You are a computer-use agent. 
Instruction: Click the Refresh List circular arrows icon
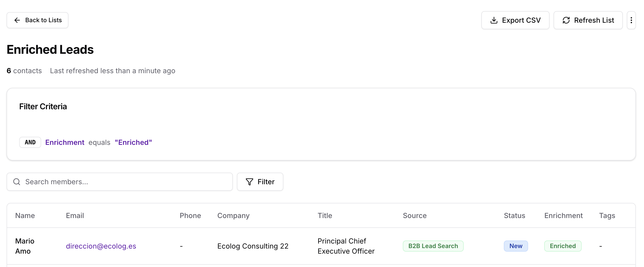tap(566, 20)
